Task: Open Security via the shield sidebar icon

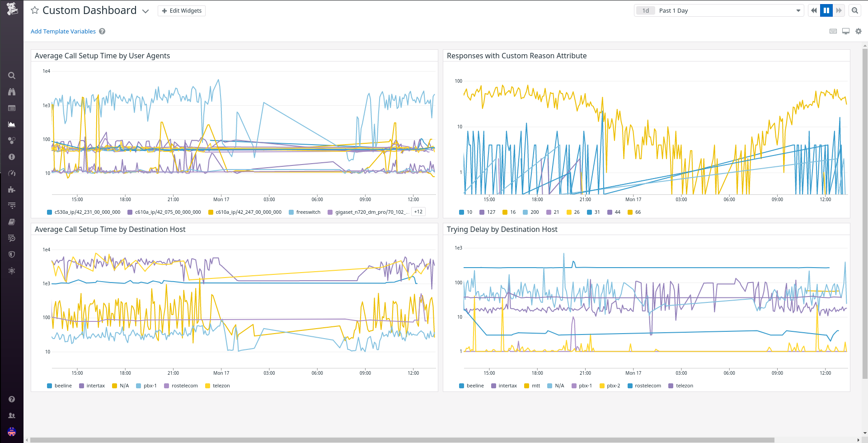Action: click(x=12, y=254)
